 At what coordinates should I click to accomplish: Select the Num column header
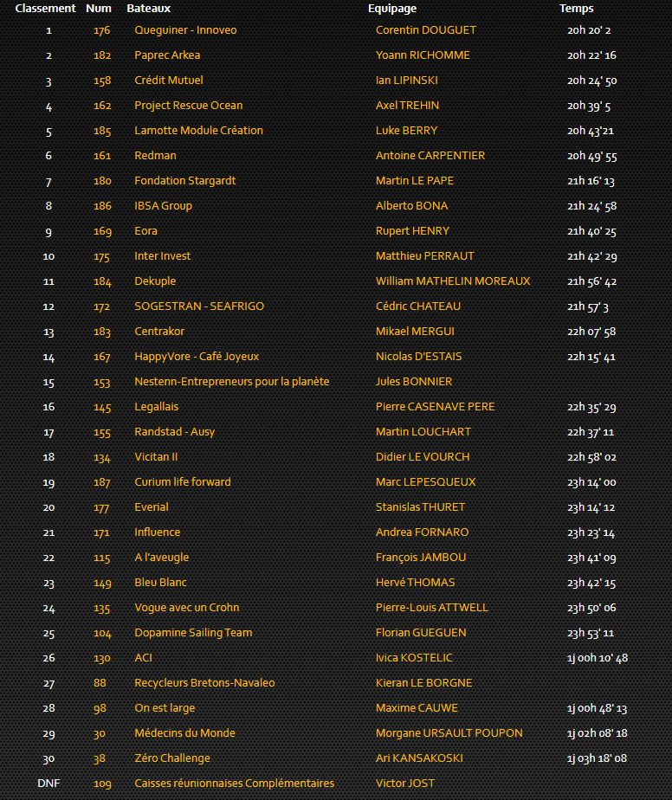(x=99, y=9)
